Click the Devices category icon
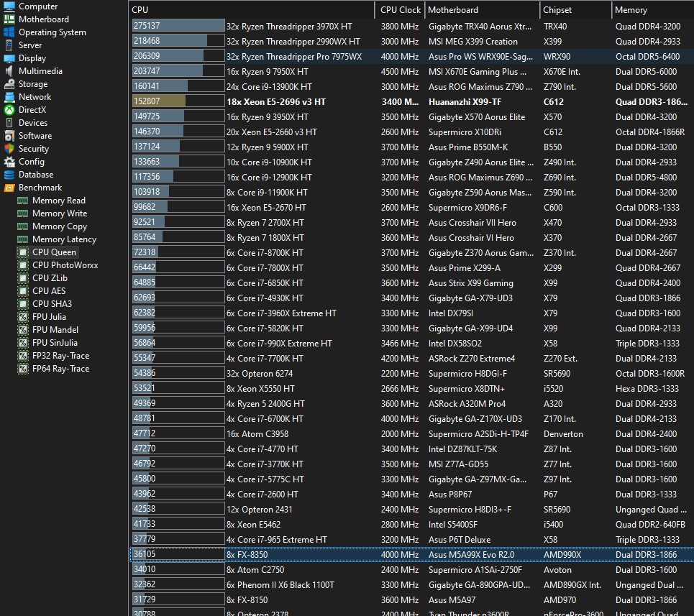Viewport: 694px width, 616px height. 9,122
